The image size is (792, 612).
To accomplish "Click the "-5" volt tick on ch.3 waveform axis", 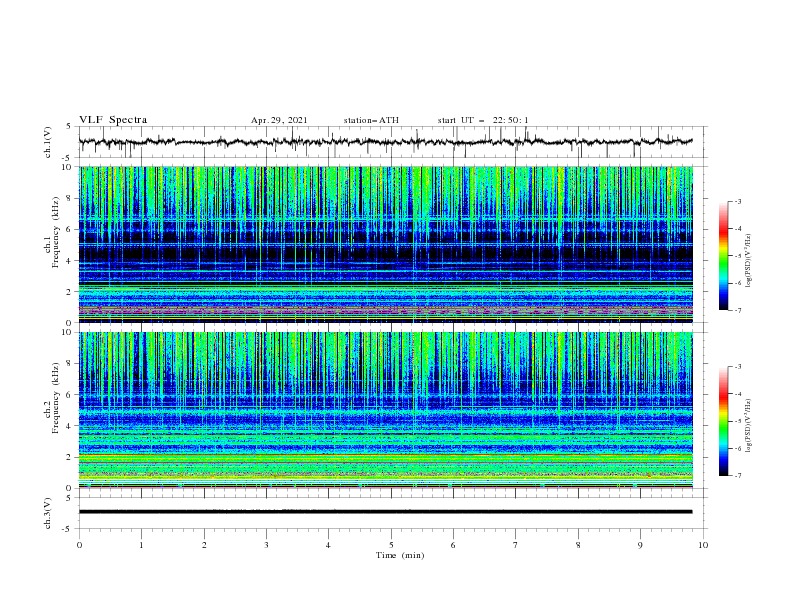I will [68, 529].
